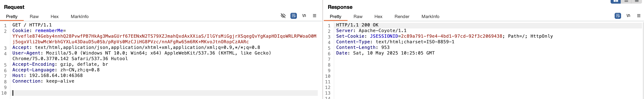Click "Content-Length: 953" header line
Screen dimensions: 644x99
[x=363, y=47]
